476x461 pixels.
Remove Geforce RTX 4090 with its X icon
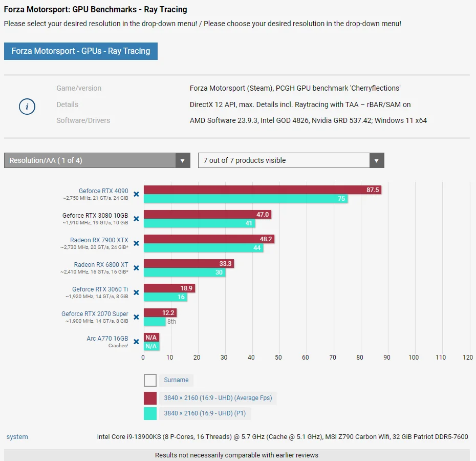(136, 194)
